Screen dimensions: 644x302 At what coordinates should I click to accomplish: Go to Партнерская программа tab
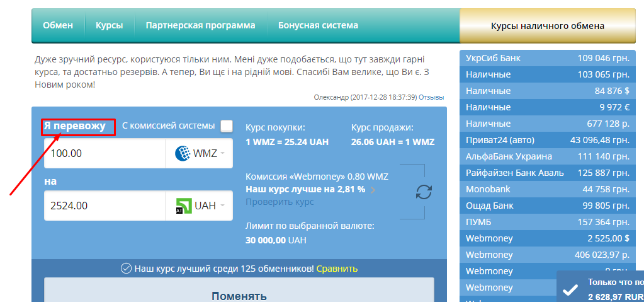pyautogui.click(x=200, y=25)
